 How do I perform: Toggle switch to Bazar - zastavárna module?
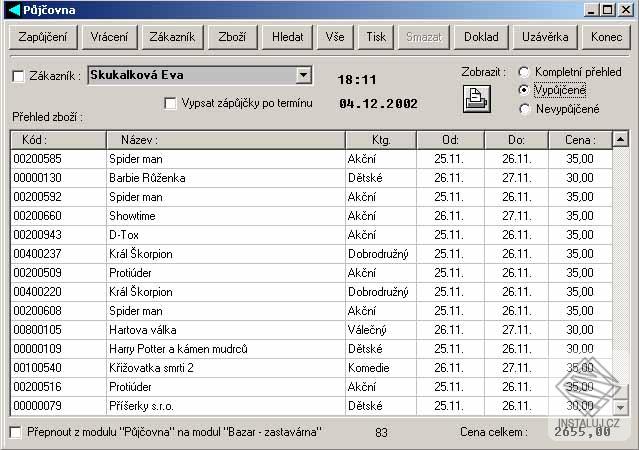tap(15, 432)
